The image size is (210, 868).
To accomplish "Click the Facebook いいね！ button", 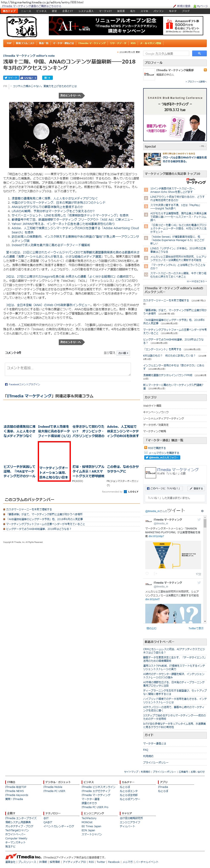I will [28, 78].
